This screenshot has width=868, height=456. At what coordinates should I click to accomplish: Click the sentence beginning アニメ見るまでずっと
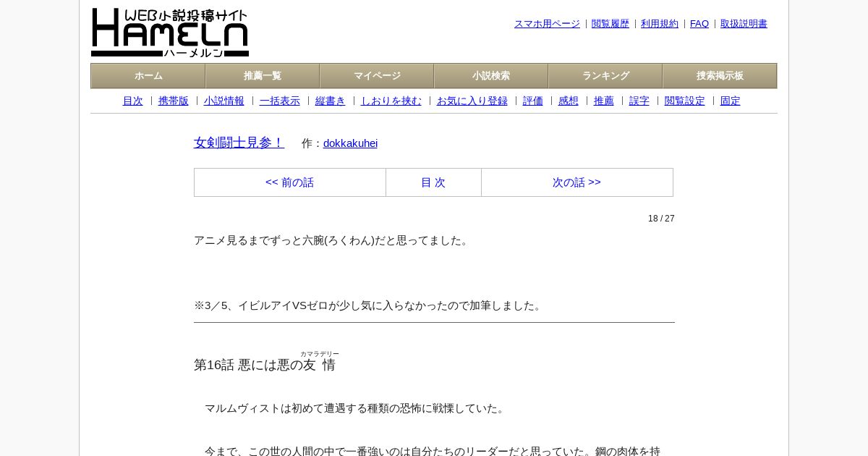click(333, 240)
